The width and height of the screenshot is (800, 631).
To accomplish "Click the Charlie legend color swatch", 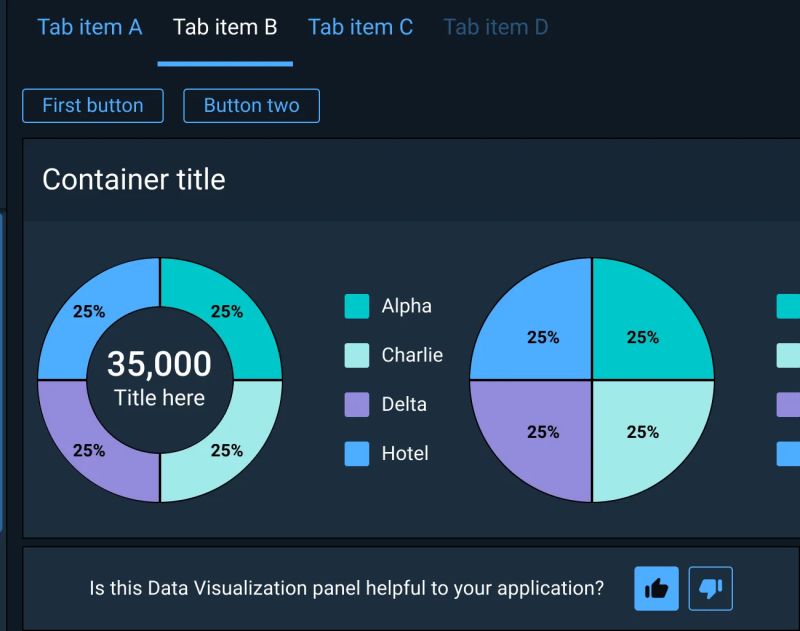I will pyautogui.click(x=356, y=355).
